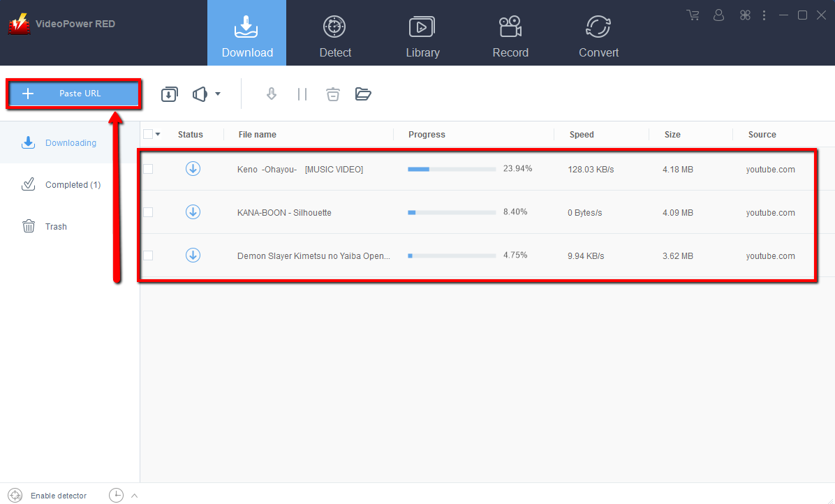
Task: Click the keyboard shortcuts icon
Action: (x=744, y=15)
